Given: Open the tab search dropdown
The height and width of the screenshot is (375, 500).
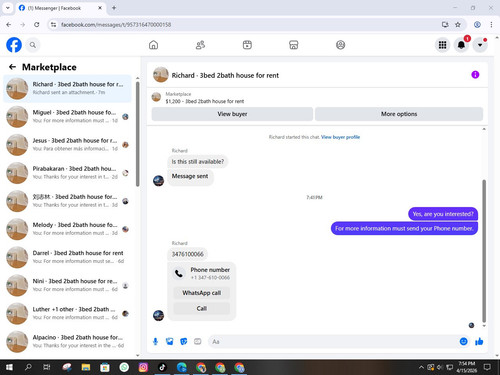Looking at the screenshot, I should (x=8, y=8).
